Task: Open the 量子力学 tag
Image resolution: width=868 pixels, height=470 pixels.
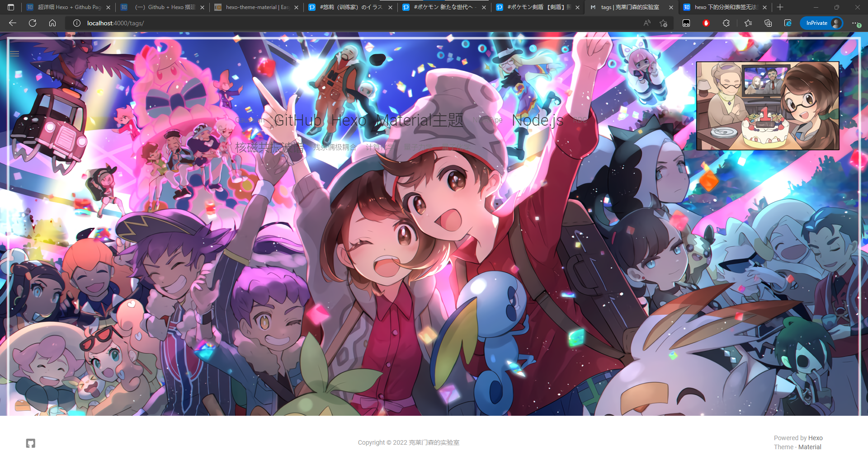Action: click(x=418, y=147)
